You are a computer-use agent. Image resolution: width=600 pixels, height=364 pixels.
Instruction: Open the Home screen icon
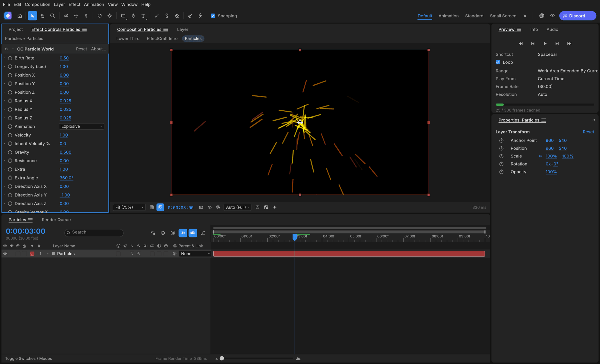[19, 16]
